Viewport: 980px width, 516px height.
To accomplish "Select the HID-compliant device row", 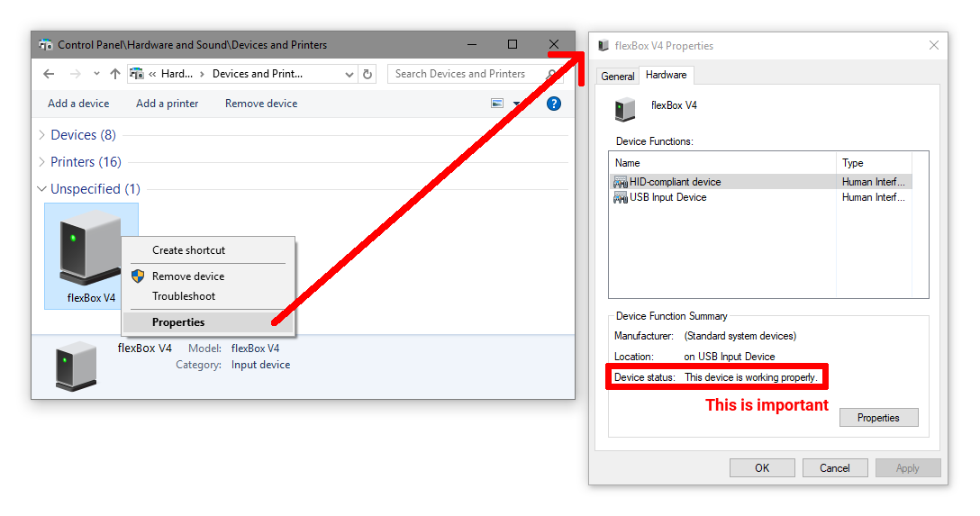I will click(760, 182).
